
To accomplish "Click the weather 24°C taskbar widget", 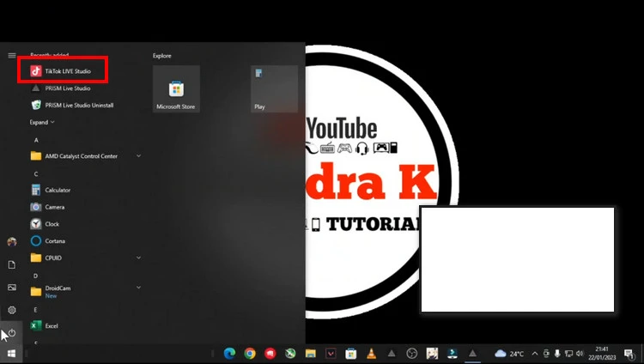I will pos(509,354).
